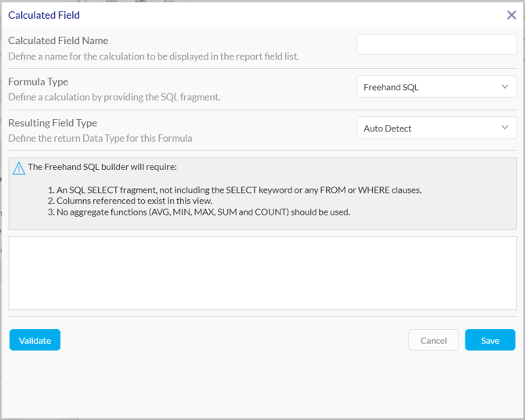Click the warning triangle info icon
The image size is (525, 420).
coord(18,168)
